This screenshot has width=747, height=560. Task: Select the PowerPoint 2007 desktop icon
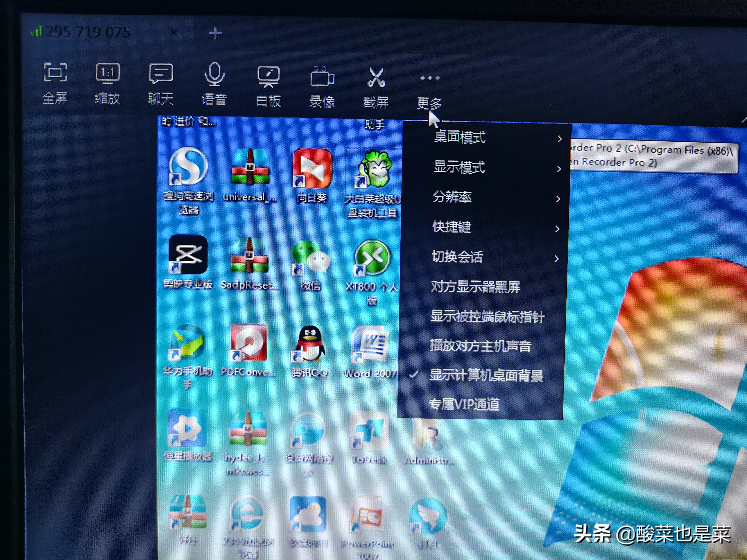point(366,515)
